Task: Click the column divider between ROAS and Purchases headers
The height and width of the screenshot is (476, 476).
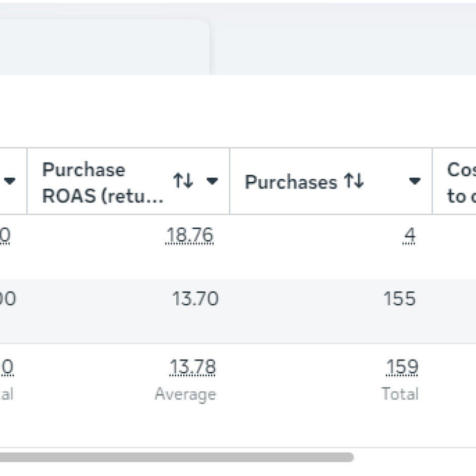Action: (230, 181)
